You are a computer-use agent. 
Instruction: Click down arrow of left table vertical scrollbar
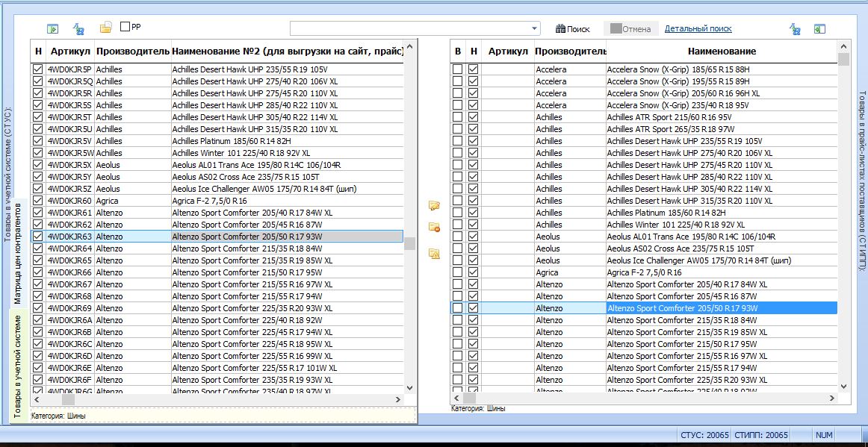[409, 387]
